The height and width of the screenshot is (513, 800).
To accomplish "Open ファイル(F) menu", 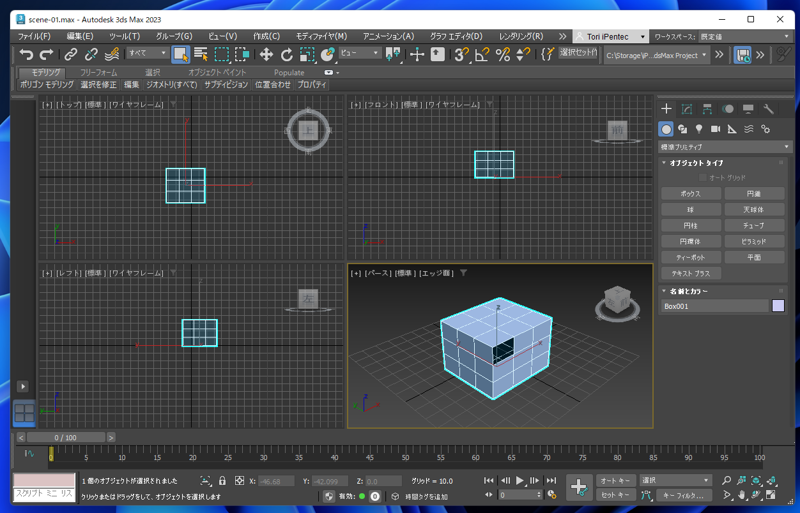I will point(34,36).
